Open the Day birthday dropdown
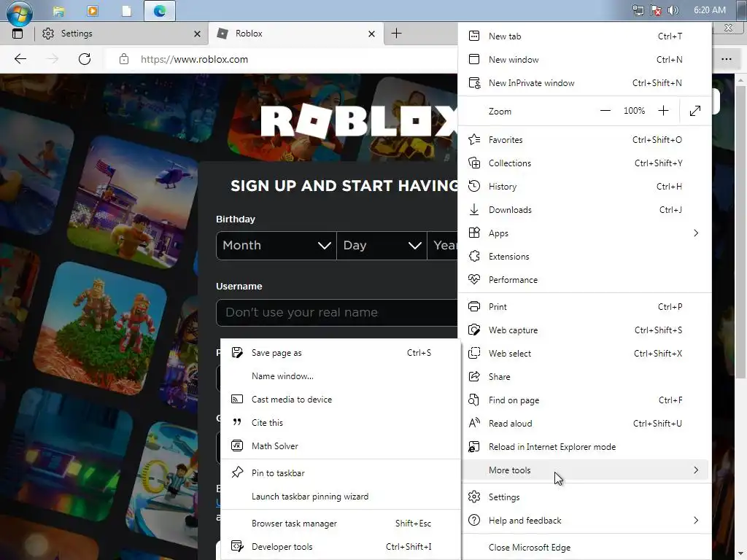This screenshot has height=560, width=747. pyautogui.click(x=382, y=246)
